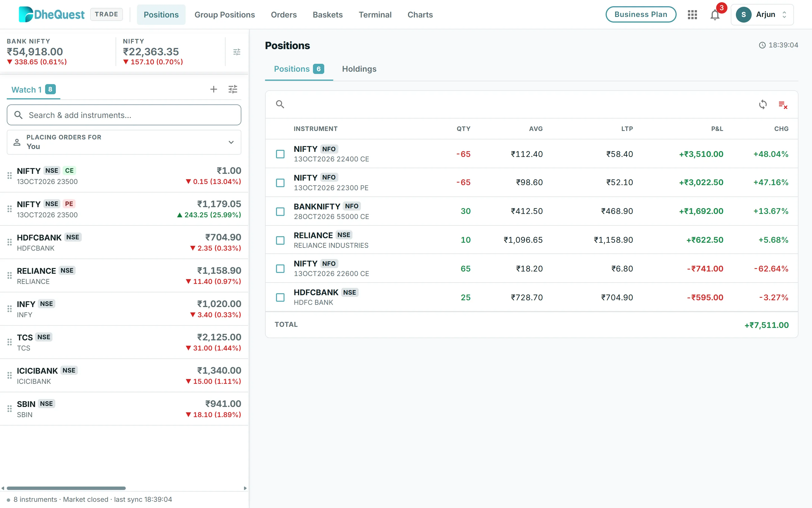Click the TRADE badge button
The height and width of the screenshot is (508, 812).
pyautogui.click(x=106, y=14)
